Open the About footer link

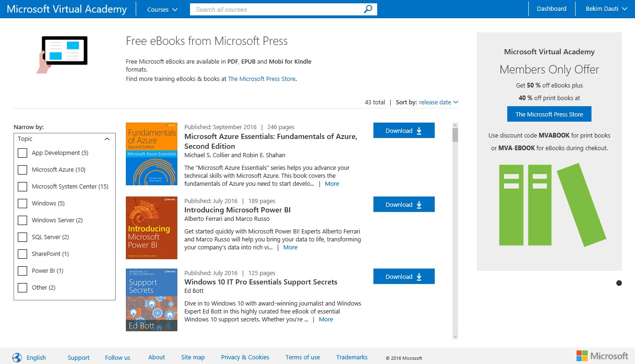click(x=156, y=357)
